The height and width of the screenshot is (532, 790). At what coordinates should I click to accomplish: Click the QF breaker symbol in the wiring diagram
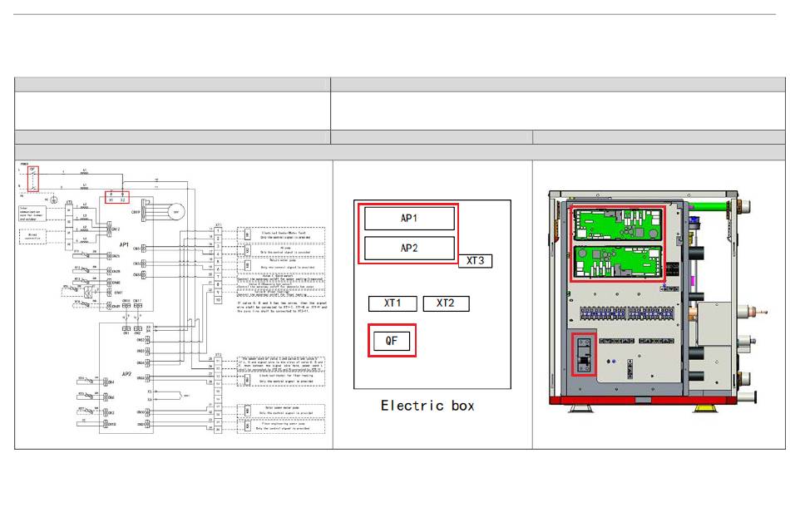[x=33, y=179]
